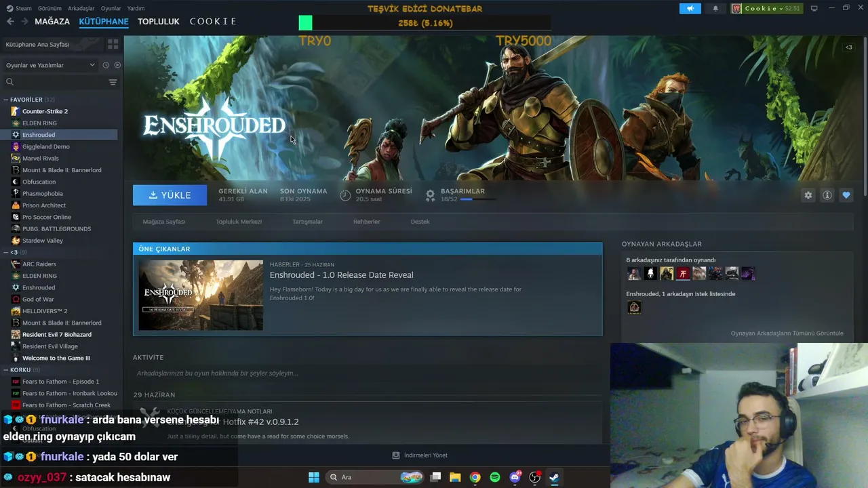The width and height of the screenshot is (868, 488).
Task: Open Google Chrome from the taskbar
Action: pyautogui.click(x=475, y=477)
